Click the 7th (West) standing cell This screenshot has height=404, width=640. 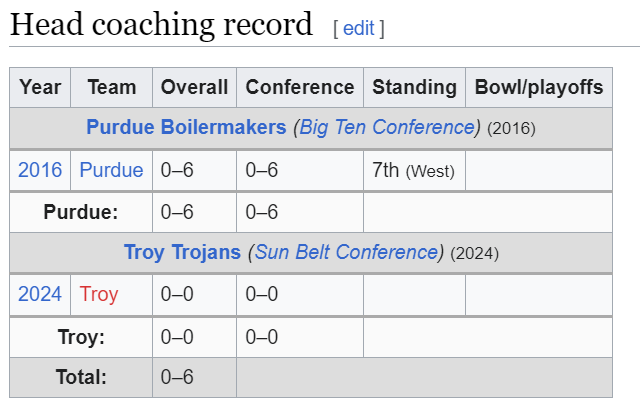(x=414, y=170)
